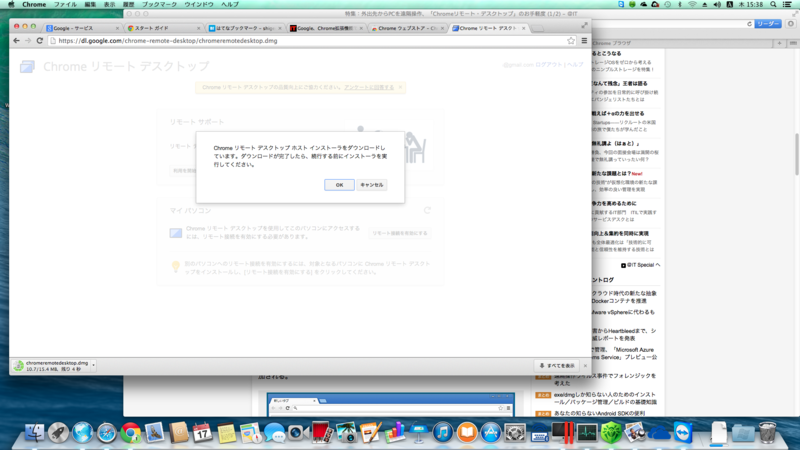Click the リモート接続を有効にする button
This screenshot has width=800, height=450.
(x=399, y=233)
